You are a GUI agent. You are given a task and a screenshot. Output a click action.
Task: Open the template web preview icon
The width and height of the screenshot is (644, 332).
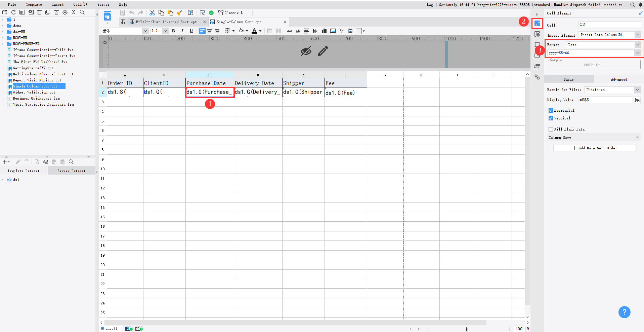point(191,12)
